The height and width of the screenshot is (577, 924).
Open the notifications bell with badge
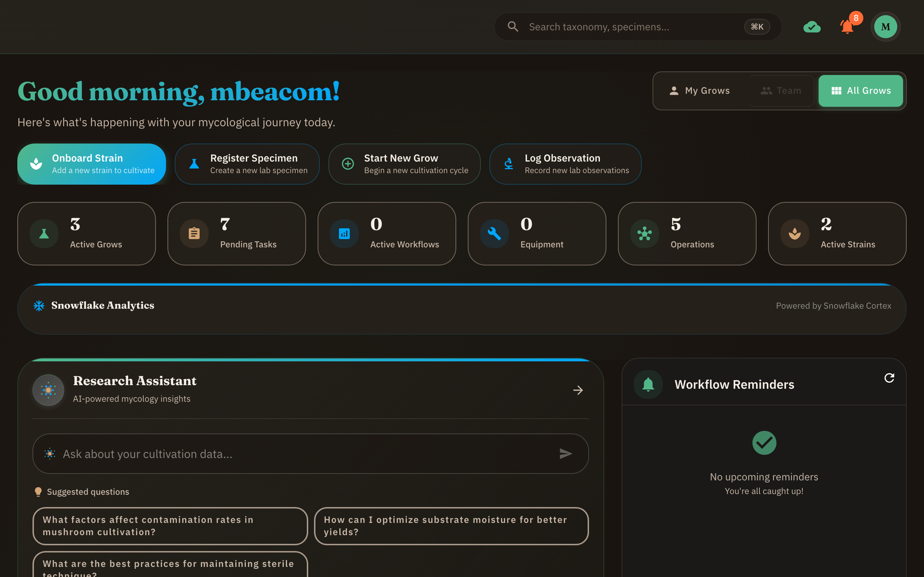pos(847,27)
